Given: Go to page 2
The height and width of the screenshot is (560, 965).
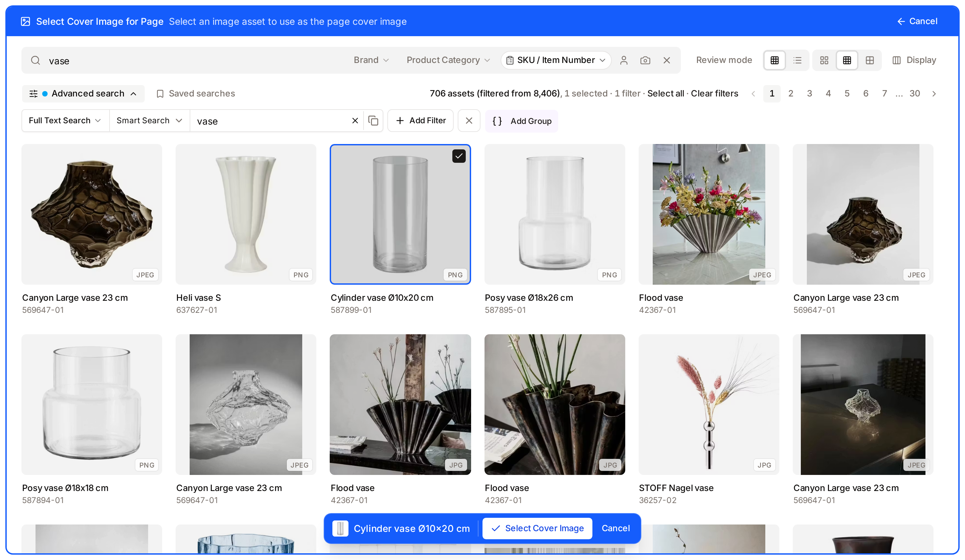Looking at the screenshot, I should [790, 93].
